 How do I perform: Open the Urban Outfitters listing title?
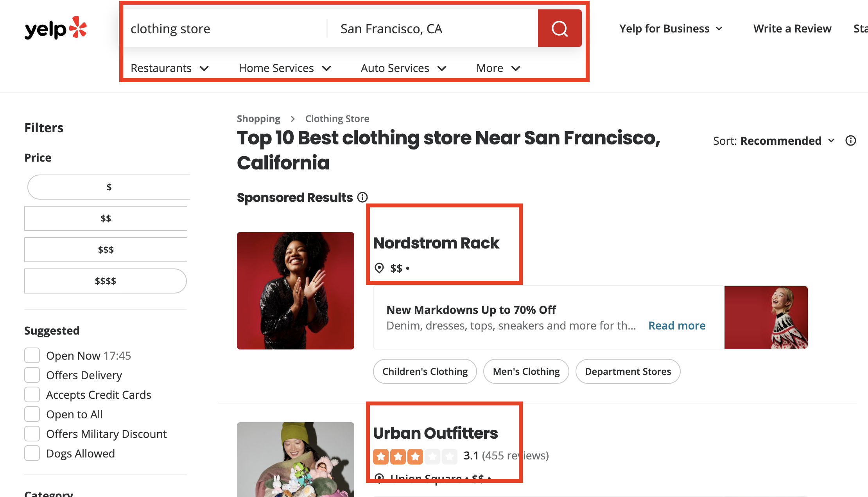point(435,433)
